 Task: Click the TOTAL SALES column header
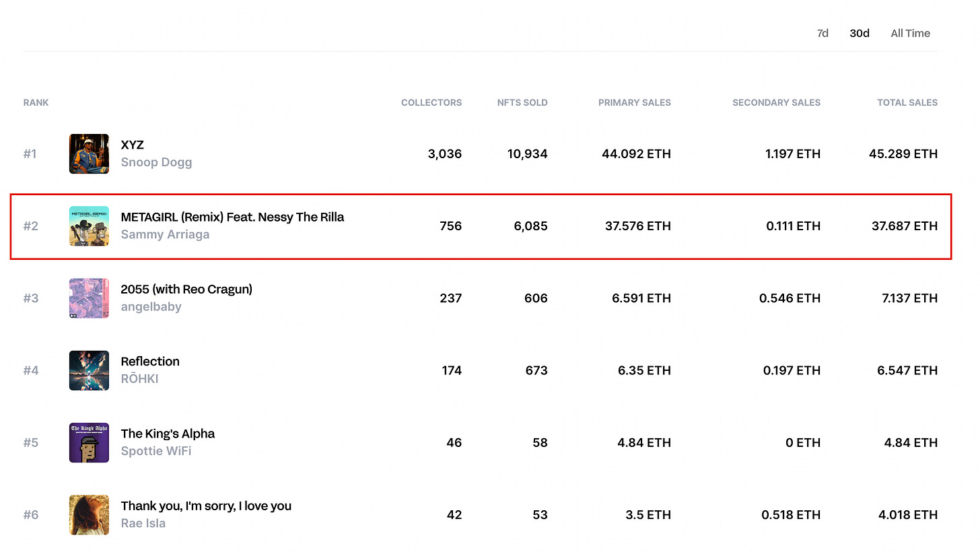(907, 102)
